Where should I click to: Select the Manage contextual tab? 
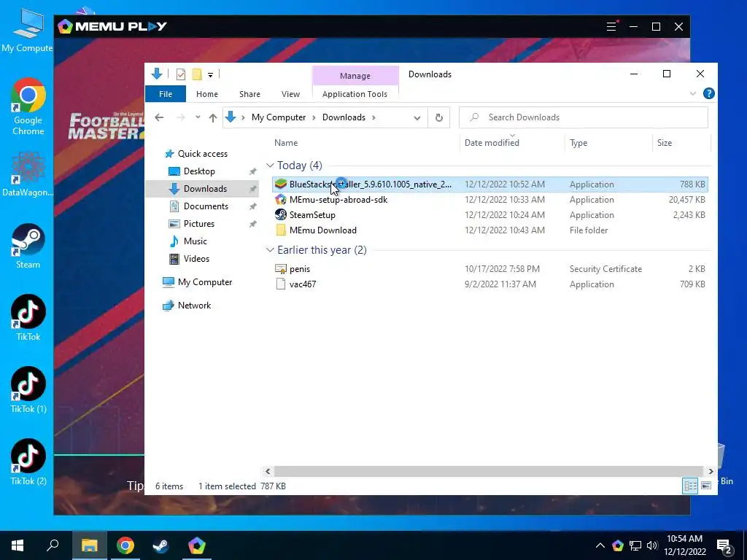355,76
